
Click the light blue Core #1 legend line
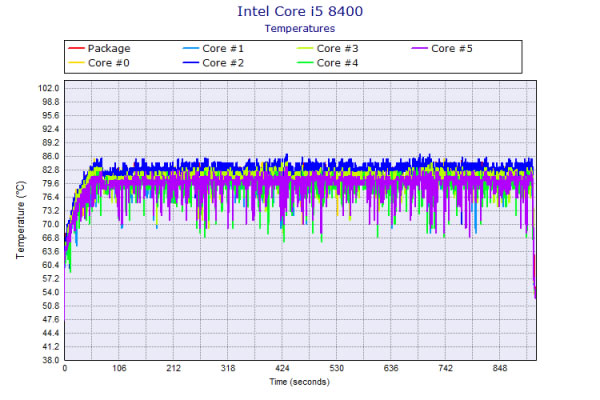click(x=191, y=48)
